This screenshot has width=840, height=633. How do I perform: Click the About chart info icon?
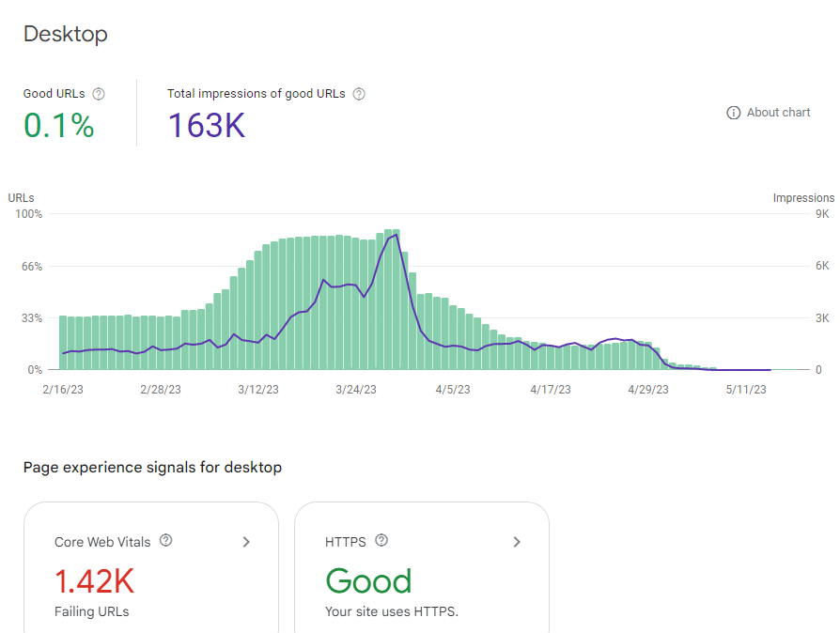tap(733, 113)
